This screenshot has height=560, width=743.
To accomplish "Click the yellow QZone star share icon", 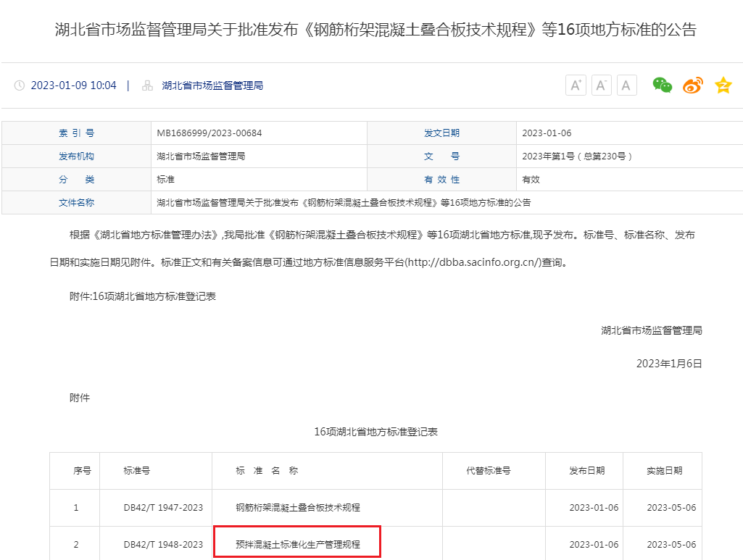I will click(x=722, y=85).
